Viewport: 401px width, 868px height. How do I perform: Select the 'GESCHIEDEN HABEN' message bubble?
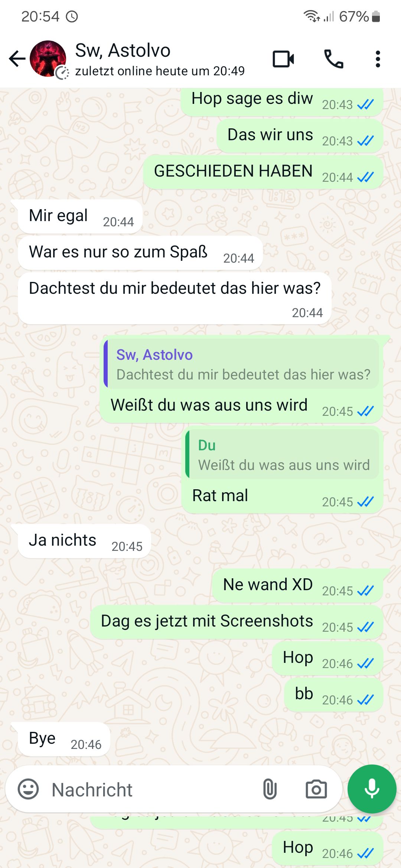tap(263, 172)
